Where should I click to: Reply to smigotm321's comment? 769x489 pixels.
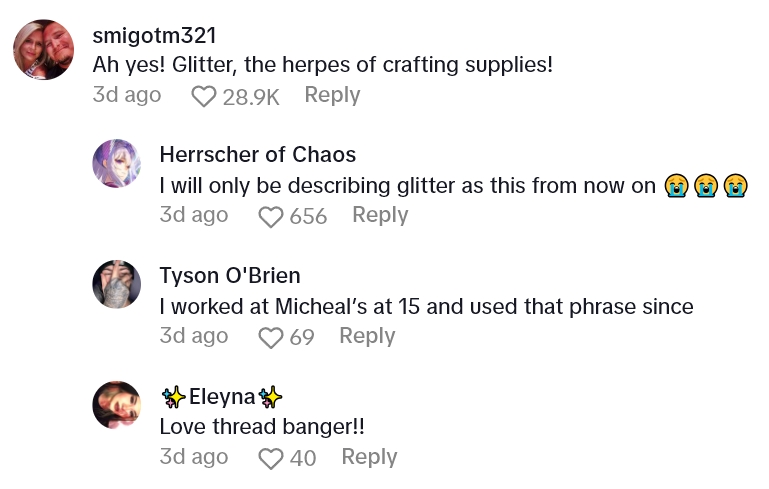coord(332,95)
